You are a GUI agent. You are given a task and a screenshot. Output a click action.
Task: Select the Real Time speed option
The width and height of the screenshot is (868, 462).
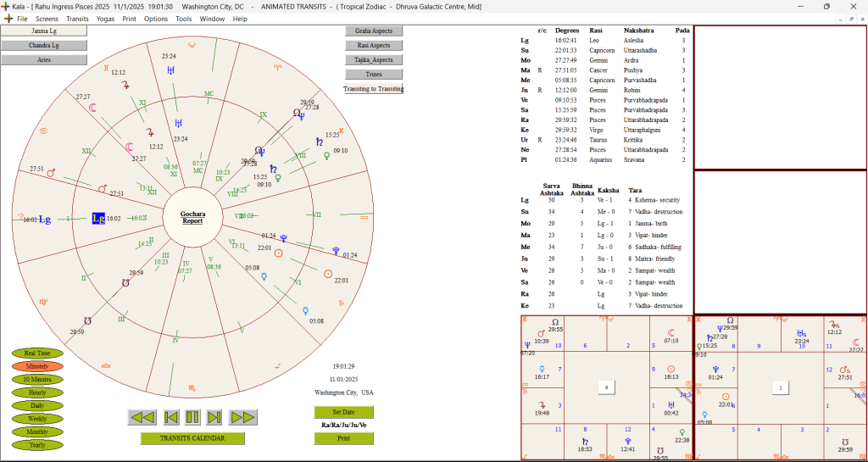37,353
